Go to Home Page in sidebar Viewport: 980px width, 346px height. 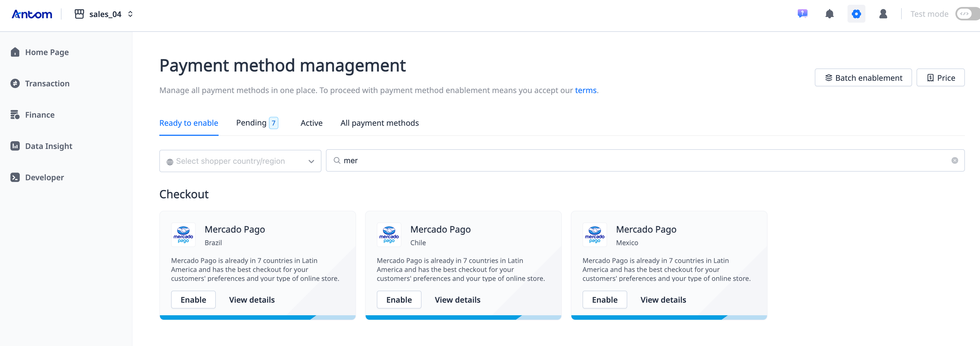pyautogui.click(x=47, y=52)
